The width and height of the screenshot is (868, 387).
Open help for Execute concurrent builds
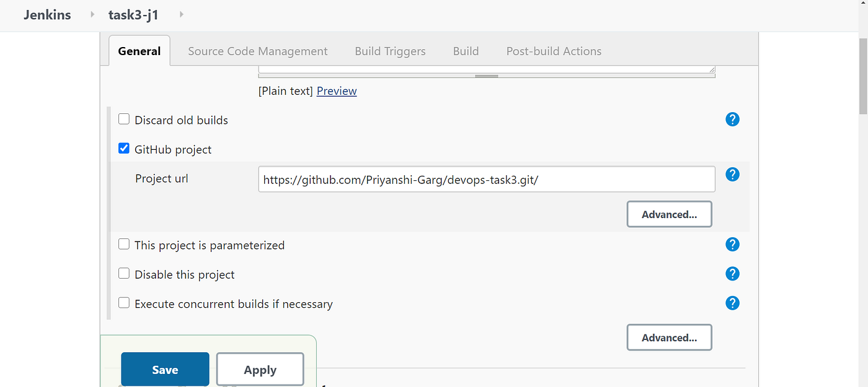(x=732, y=303)
